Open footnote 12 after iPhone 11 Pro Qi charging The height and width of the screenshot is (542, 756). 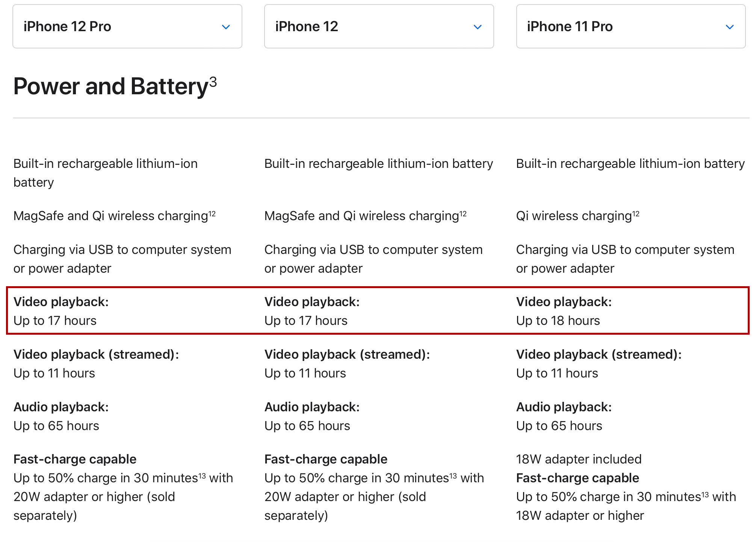(x=636, y=214)
